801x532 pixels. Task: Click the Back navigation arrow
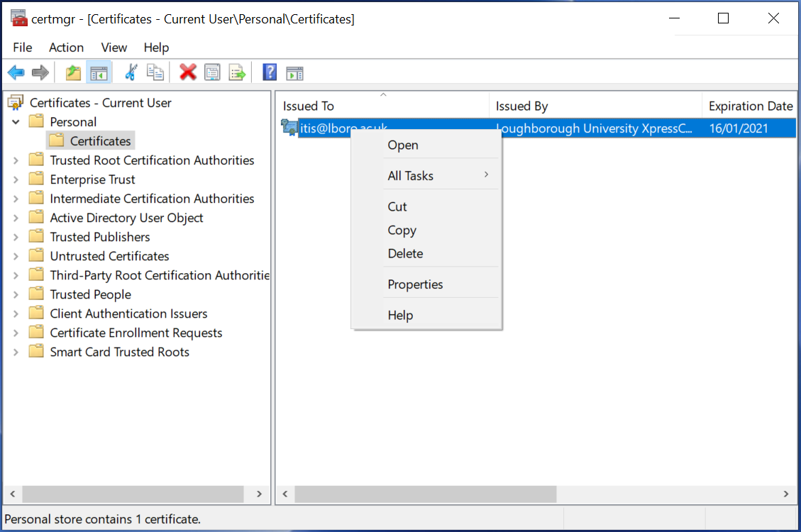click(x=16, y=72)
